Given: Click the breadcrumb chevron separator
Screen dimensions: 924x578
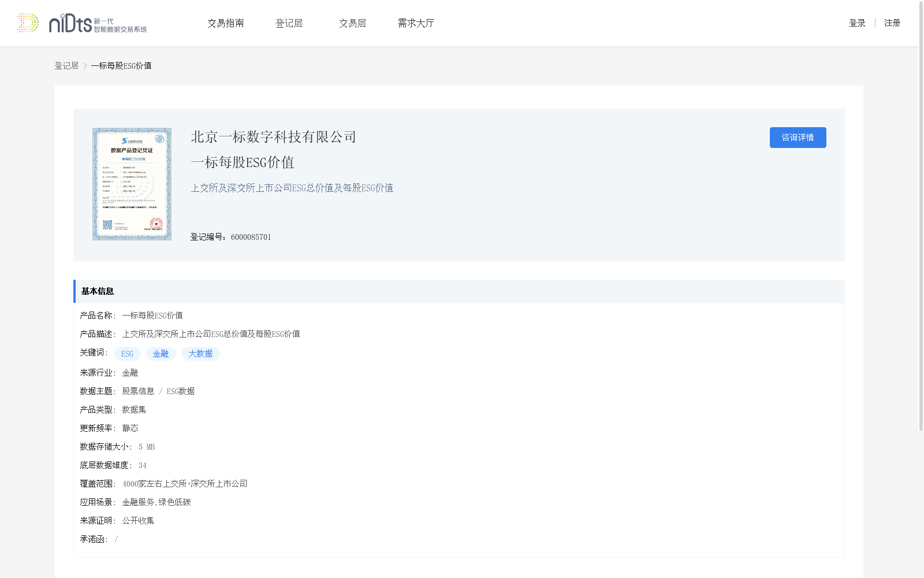Looking at the screenshot, I should (x=85, y=66).
